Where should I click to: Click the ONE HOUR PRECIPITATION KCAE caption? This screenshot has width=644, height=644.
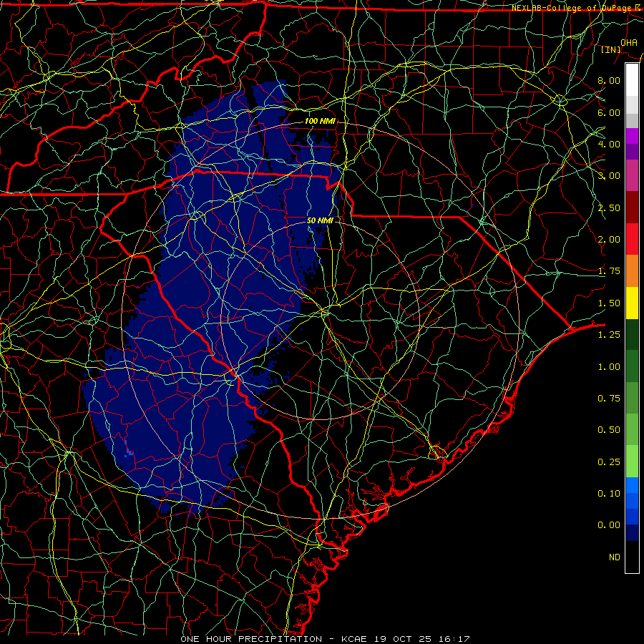click(x=325, y=639)
